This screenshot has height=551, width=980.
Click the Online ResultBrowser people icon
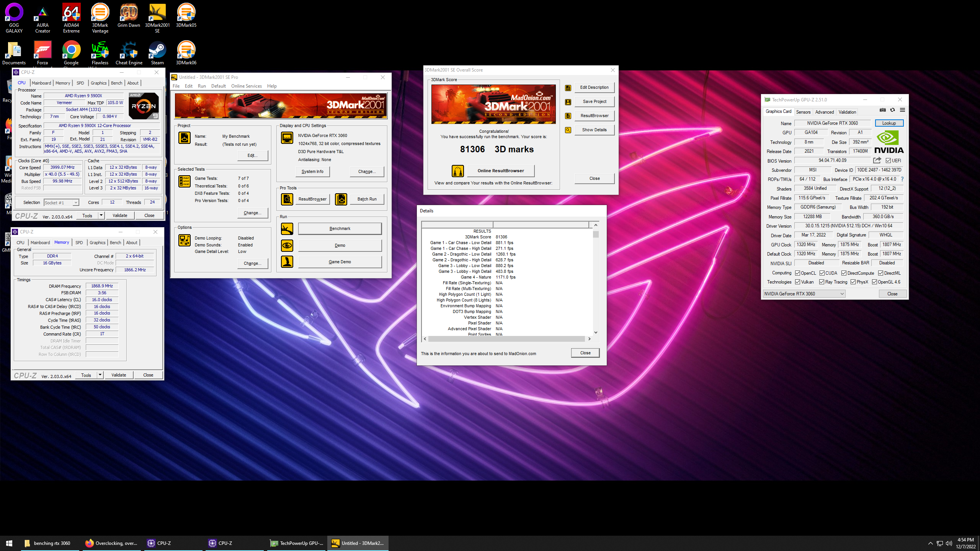(458, 171)
